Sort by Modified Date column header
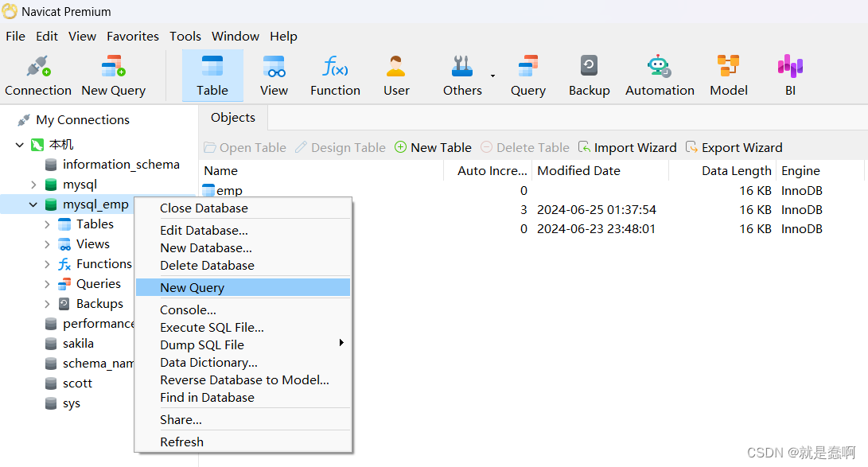The width and height of the screenshot is (868, 467). coord(600,171)
